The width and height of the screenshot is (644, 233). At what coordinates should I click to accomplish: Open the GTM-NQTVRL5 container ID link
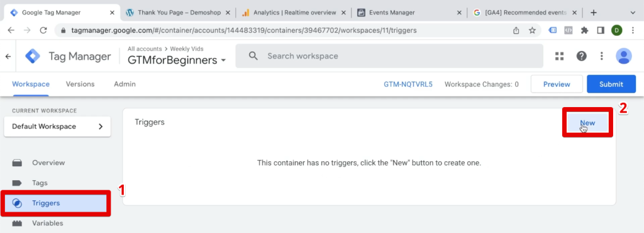(x=408, y=84)
